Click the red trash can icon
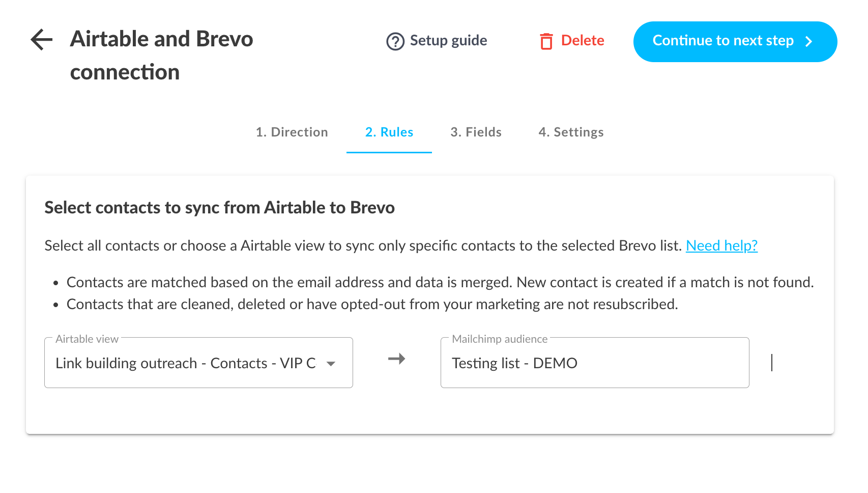The width and height of the screenshot is (868, 493). [546, 41]
